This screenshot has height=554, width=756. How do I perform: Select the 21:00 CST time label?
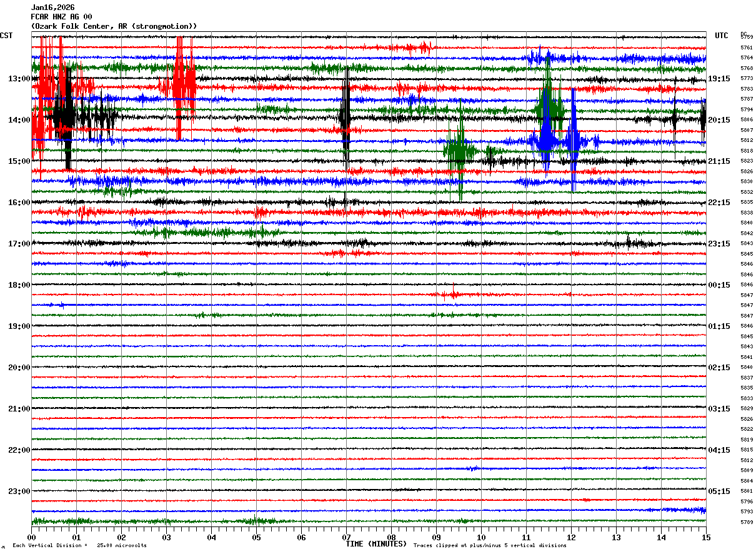(19, 409)
